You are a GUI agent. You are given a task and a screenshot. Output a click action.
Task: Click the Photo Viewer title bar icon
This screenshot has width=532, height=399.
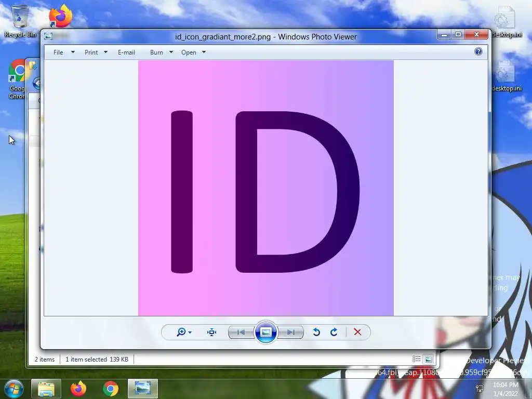click(x=48, y=36)
